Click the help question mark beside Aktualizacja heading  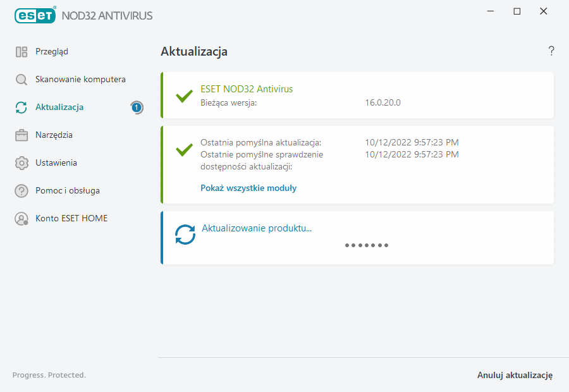click(x=551, y=51)
